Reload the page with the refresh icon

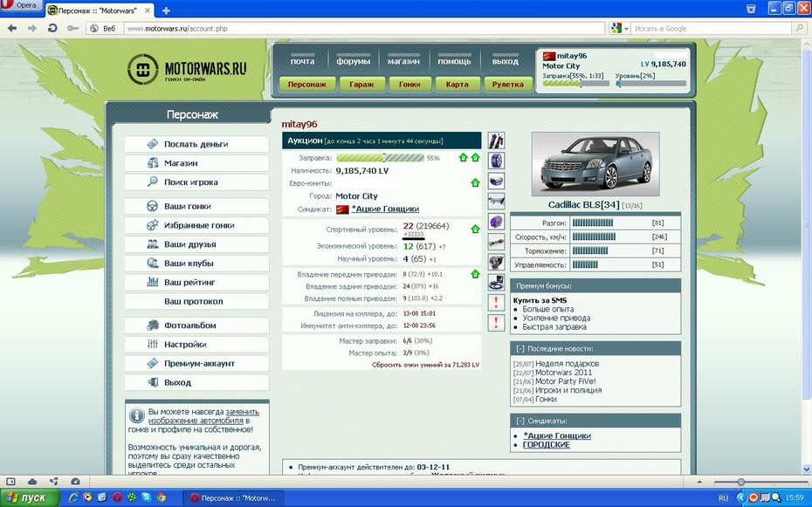click(52, 28)
